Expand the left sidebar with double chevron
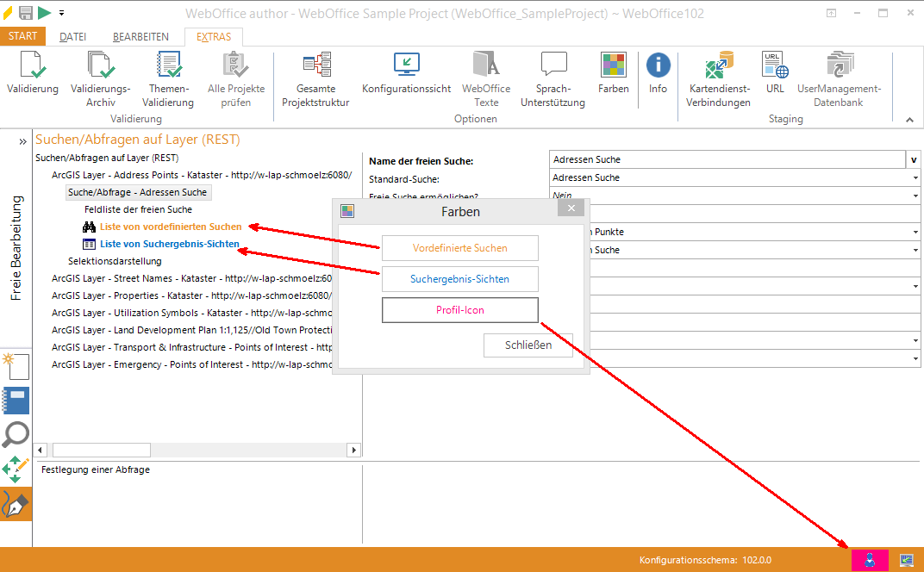Image resolution: width=924 pixels, height=572 pixels. click(23, 141)
